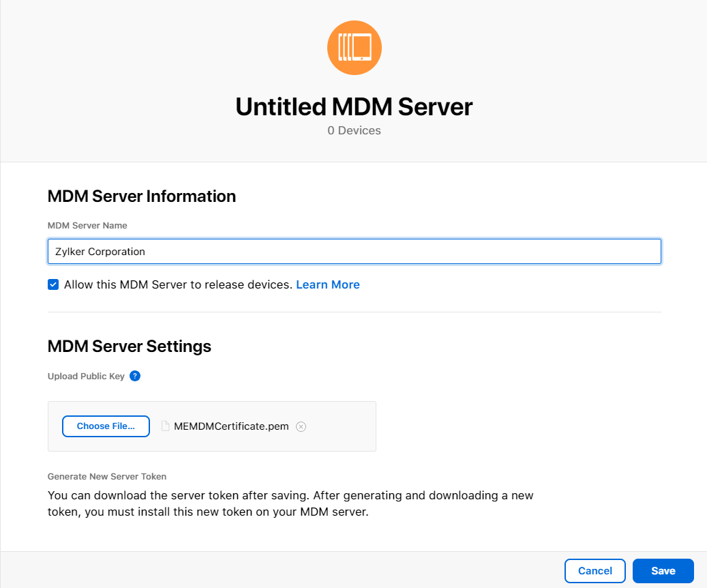Click the MDM Server Settings heading

click(x=129, y=346)
